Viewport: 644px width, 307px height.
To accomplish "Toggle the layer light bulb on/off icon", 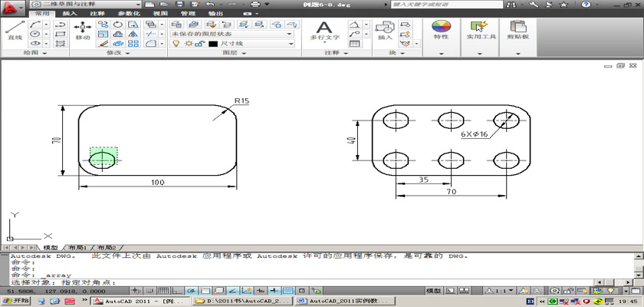I will (176, 45).
